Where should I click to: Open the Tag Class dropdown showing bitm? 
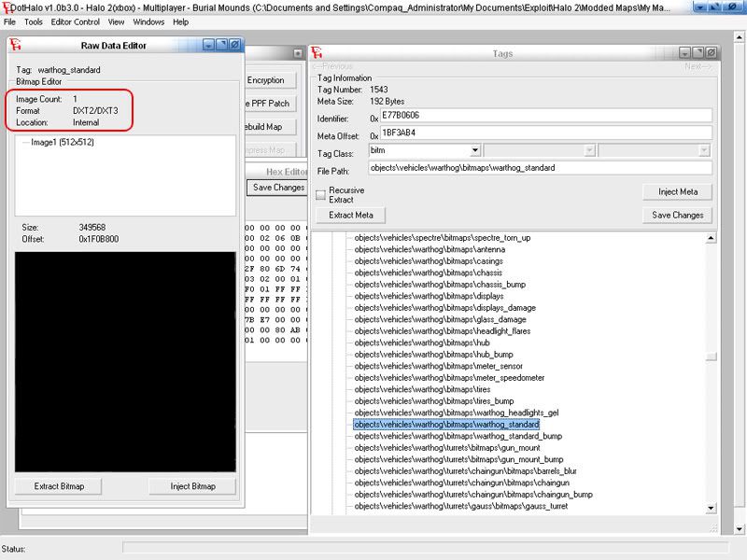(x=474, y=150)
